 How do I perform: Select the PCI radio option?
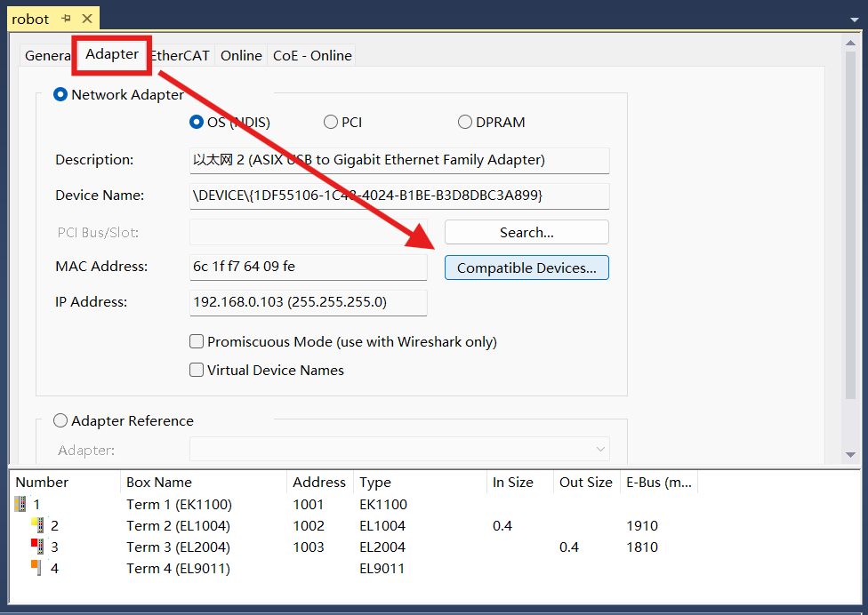[x=331, y=123]
